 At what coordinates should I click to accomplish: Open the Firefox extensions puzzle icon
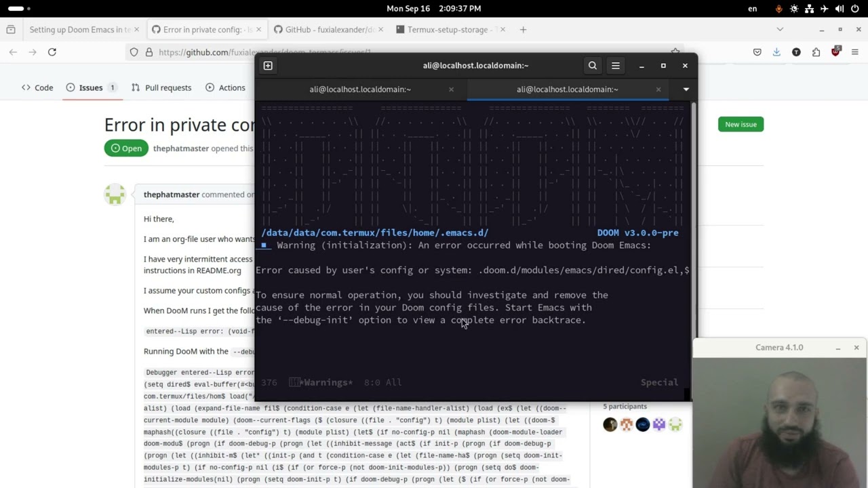pyautogui.click(x=816, y=52)
